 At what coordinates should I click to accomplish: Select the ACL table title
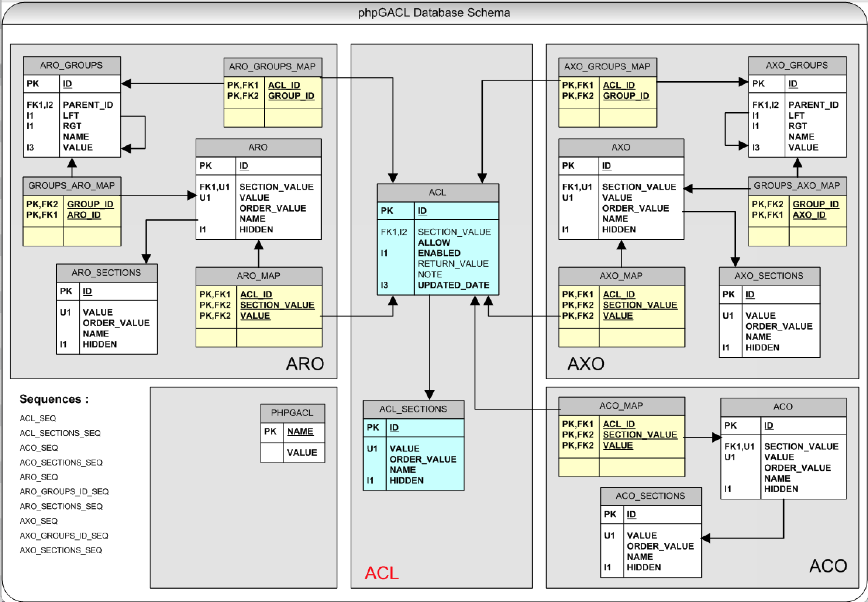coord(437,193)
